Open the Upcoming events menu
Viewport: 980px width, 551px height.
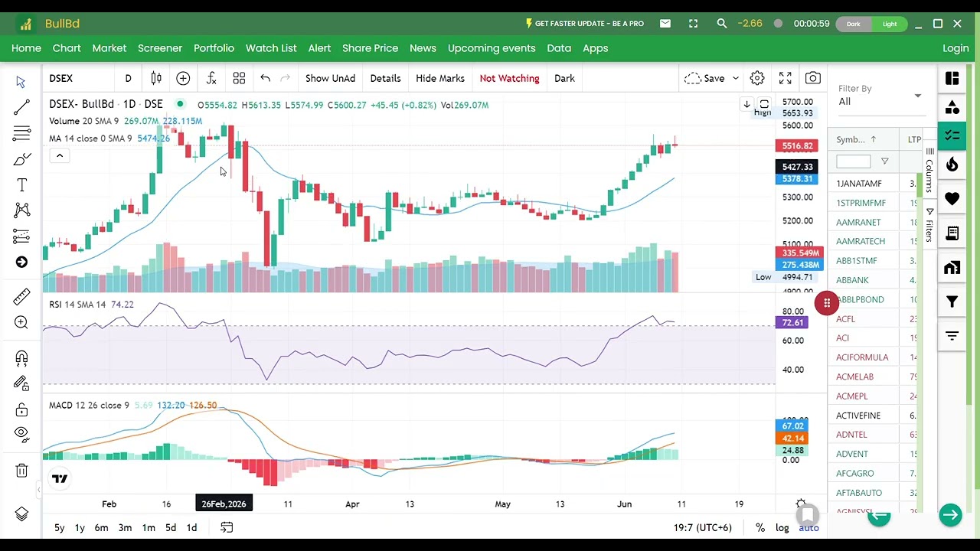coord(492,48)
